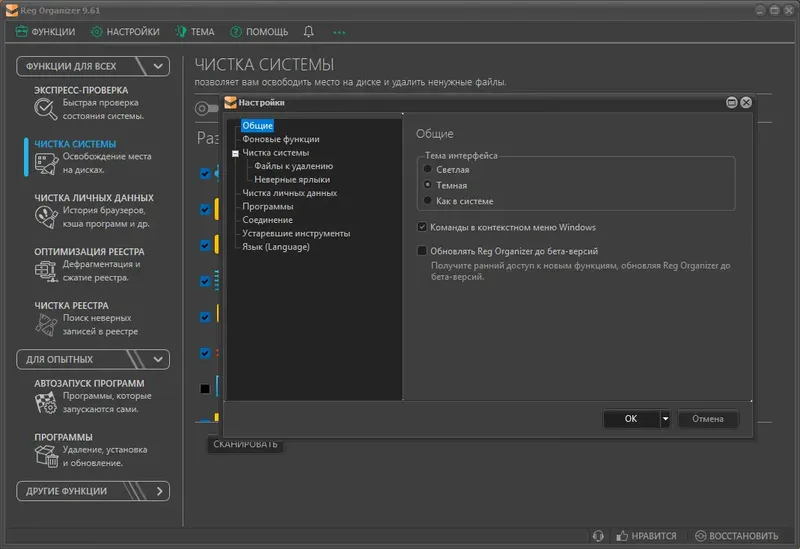Click the Отмена button
800x549 pixels.
point(708,419)
